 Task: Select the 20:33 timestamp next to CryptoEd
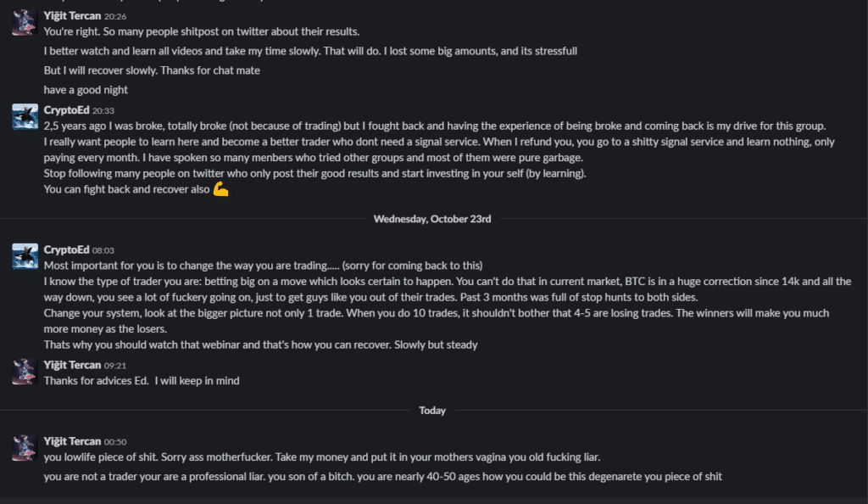[x=103, y=111]
